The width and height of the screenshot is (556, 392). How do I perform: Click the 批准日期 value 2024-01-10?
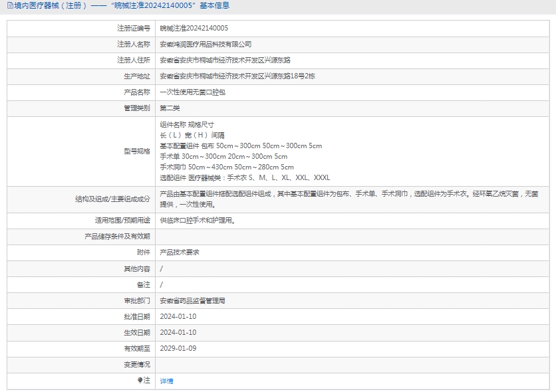(178, 317)
